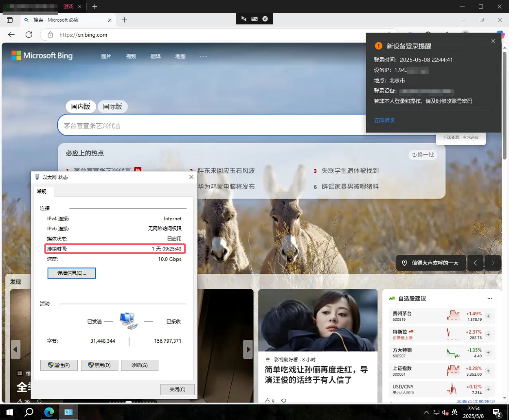Click the speed value 10.0 Gbps
The height and width of the screenshot is (420, 509).
[x=170, y=259]
